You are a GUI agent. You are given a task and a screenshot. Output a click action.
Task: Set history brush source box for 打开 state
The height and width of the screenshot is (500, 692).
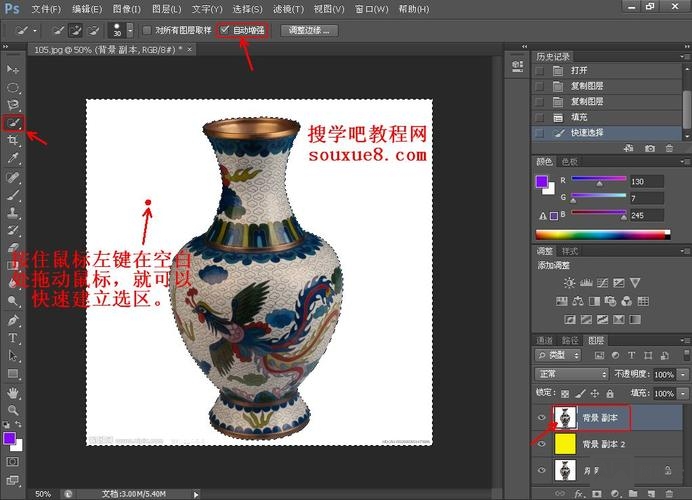click(539, 71)
